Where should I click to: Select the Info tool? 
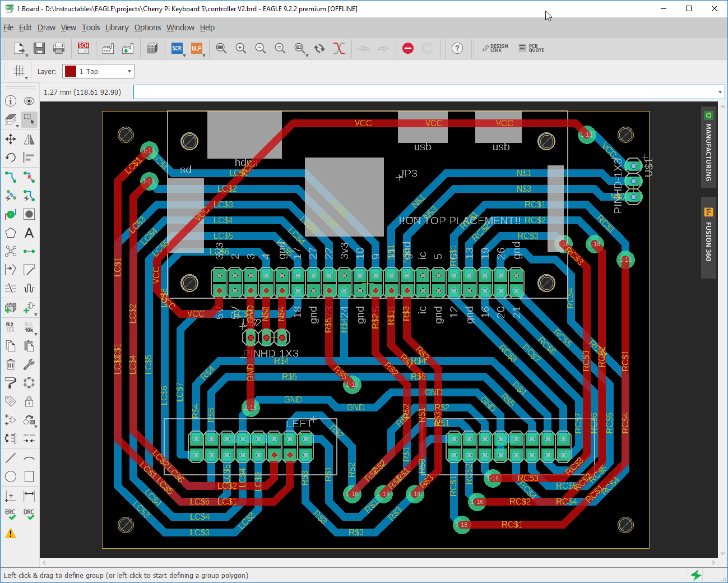click(x=11, y=101)
